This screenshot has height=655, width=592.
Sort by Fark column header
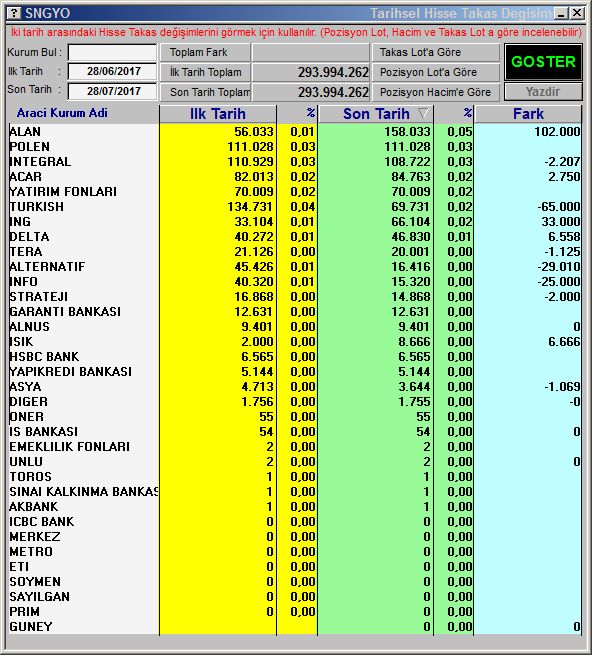[x=528, y=114]
